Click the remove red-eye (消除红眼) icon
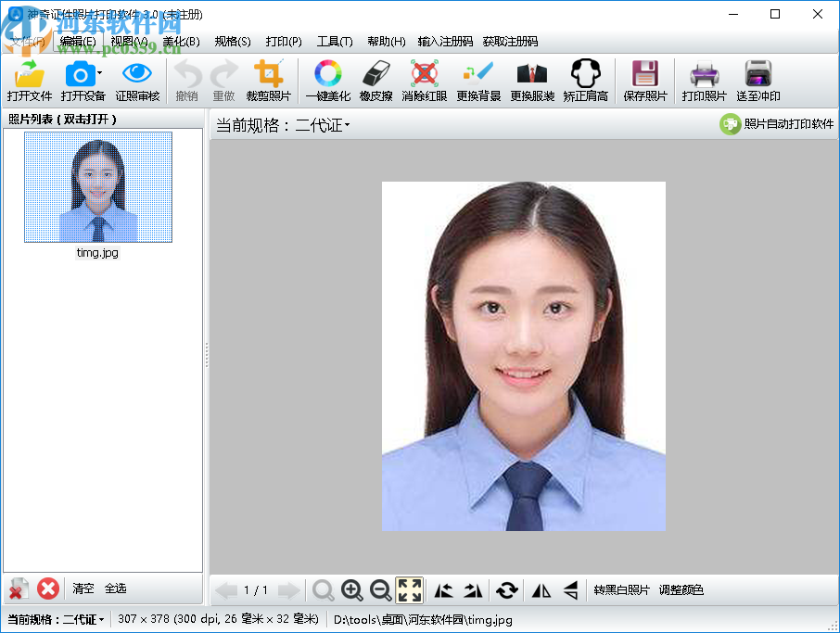The height and width of the screenshot is (633, 840). click(425, 74)
